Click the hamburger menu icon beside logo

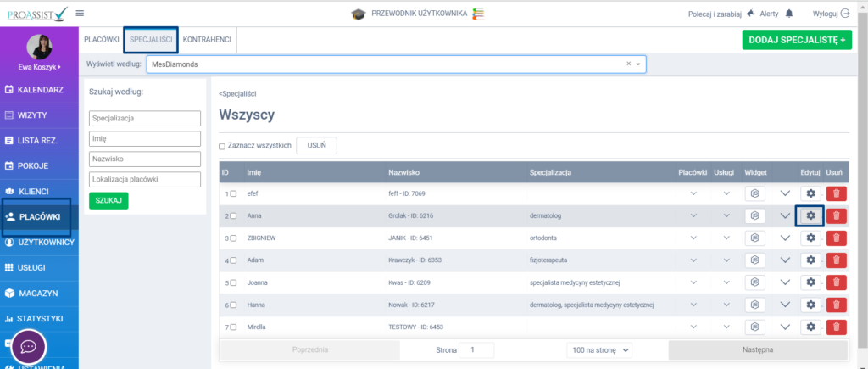[x=80, y=14]
